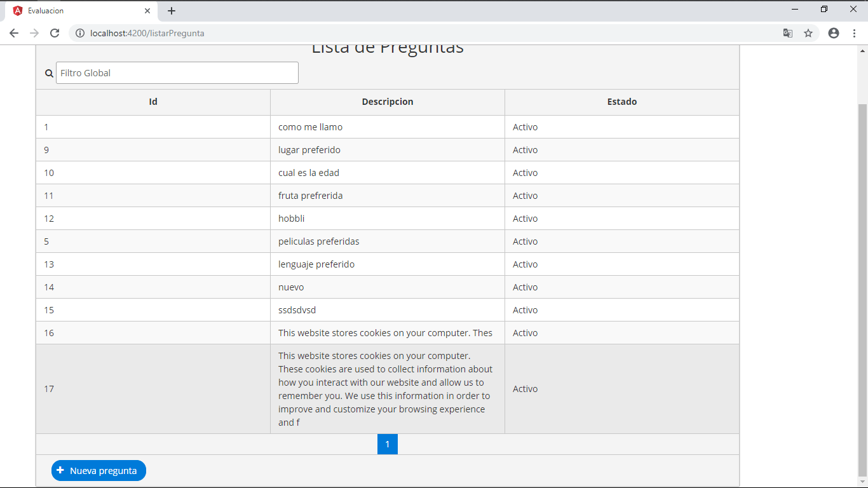
Task: Click inside the Filtro Global input field
Action: point(177,72)
